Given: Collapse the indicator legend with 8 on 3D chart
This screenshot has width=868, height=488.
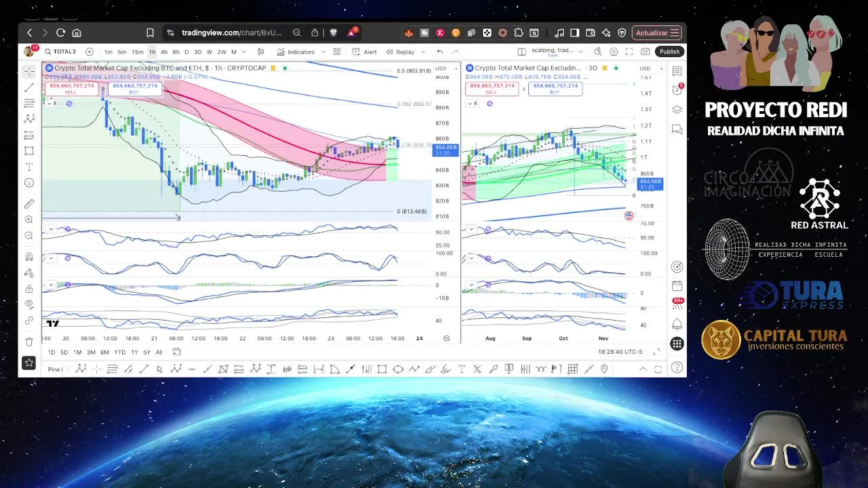Looking at the screenshot, I should tap(472, 103).
